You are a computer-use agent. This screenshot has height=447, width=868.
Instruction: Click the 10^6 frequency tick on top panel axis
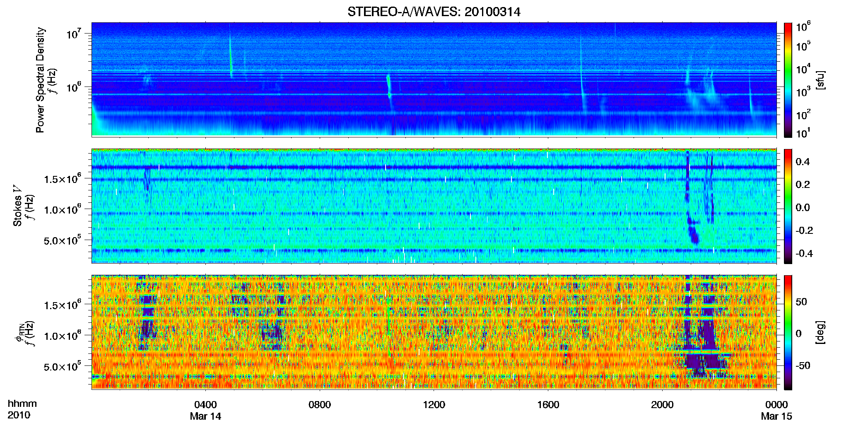click(x=73, y=87)
